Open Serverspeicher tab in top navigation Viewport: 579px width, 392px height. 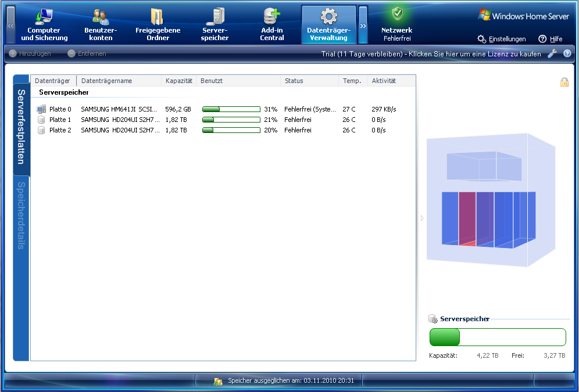(215, 25)
